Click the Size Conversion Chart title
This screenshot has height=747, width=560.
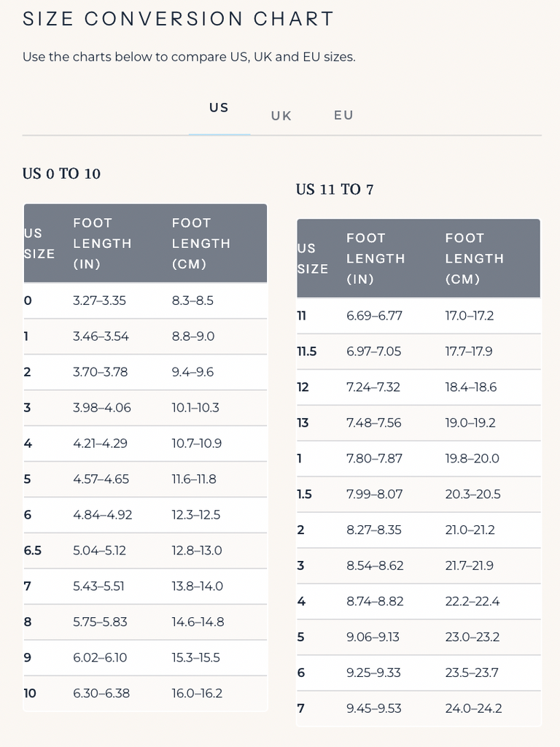coord(178,19)
